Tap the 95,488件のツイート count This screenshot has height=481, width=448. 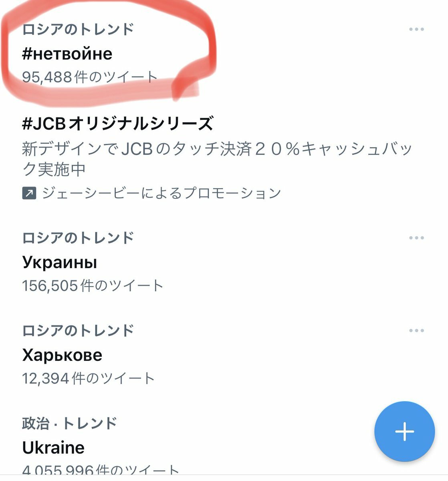click(90, 77)
